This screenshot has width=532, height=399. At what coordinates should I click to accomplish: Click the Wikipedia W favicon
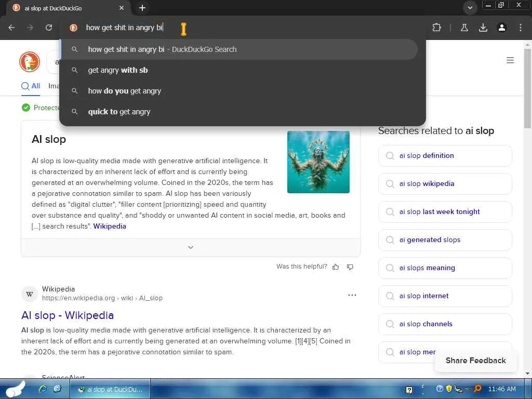coord(30,294)
